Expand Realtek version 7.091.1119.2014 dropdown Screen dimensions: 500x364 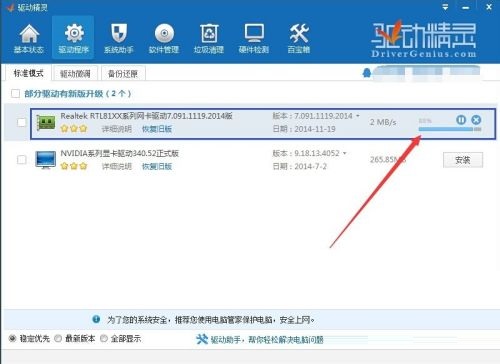point(358,116)
